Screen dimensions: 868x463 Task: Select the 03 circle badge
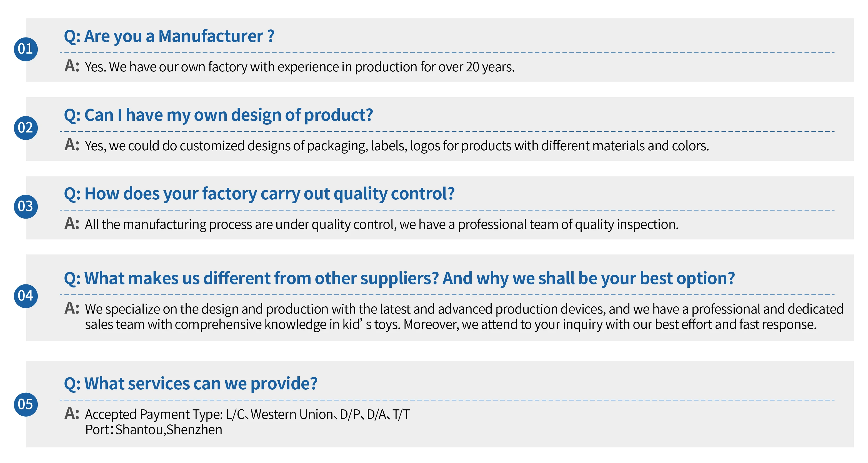point(26,207)
